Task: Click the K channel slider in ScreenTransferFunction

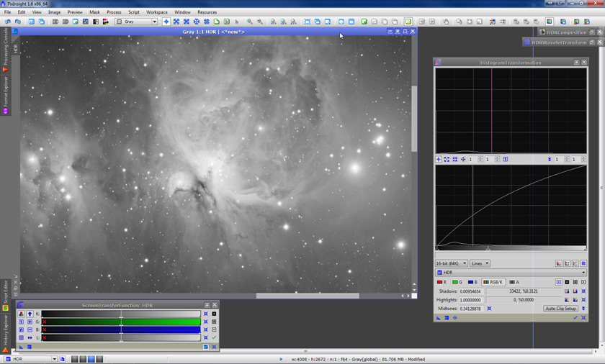Action: pos(121,314)
